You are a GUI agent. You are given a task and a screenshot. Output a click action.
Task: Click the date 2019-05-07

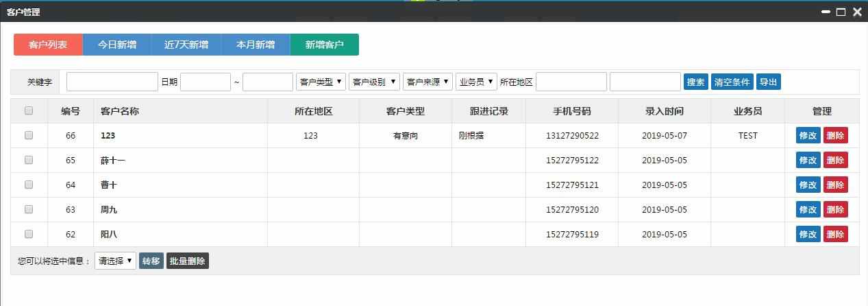pos(665,136)
